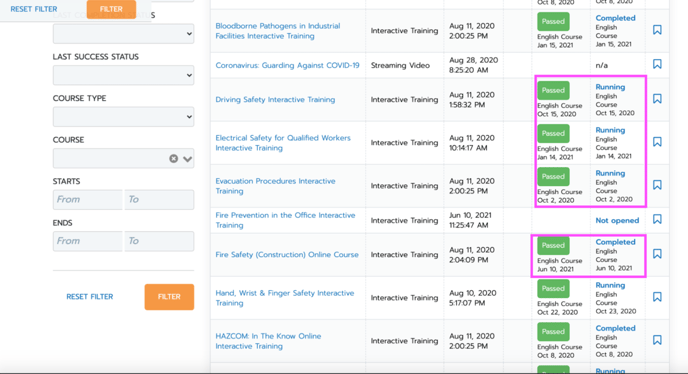Open Evacuation Procedures Interactive Training course

click(x=276, y=186)
